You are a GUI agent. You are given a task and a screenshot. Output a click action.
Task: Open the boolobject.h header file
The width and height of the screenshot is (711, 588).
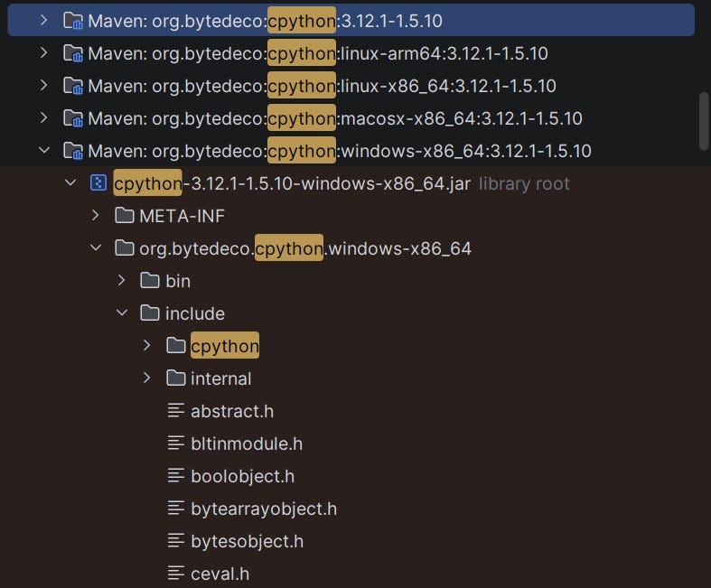(243, 477)
